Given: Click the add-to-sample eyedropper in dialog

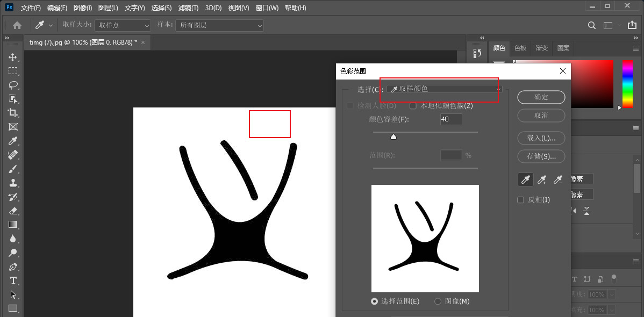Looking at the screenshot, I should tap(541, 179).
